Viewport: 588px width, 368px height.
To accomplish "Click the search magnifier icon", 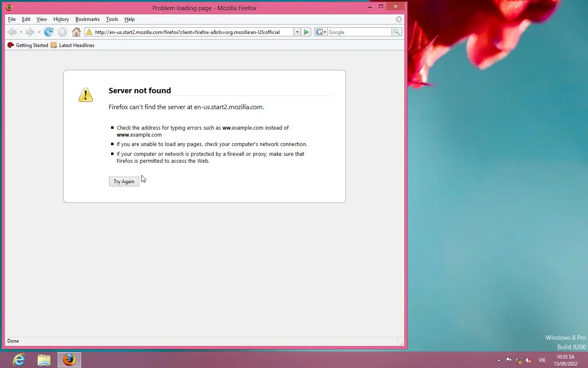I will click(x=396, y=32).
